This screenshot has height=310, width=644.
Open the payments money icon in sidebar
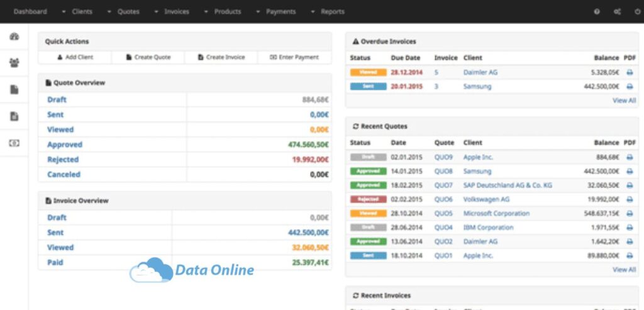tap(14, 143)
